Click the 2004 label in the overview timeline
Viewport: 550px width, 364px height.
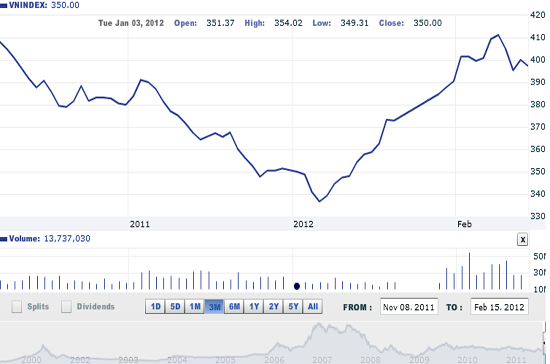click(177, 360)
